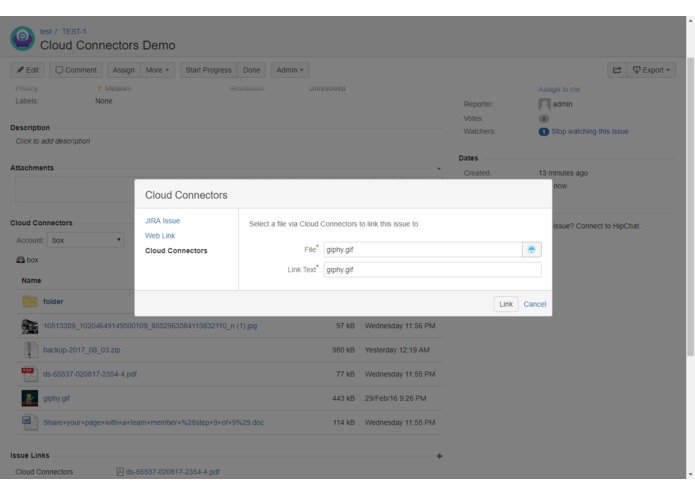
Task: Open the Account box dropdown
Action: click(x=85, y=240)
